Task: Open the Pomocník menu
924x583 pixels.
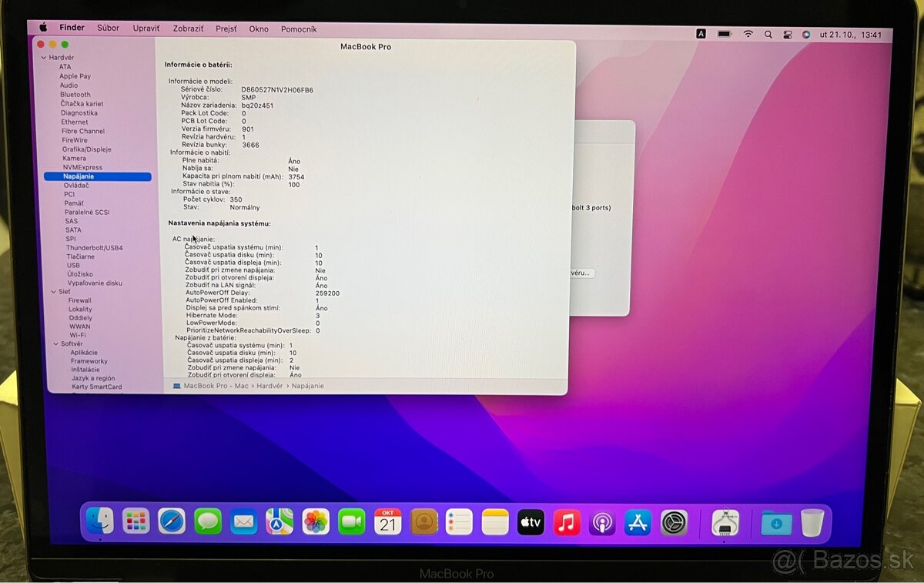Action: coord(299,28)
